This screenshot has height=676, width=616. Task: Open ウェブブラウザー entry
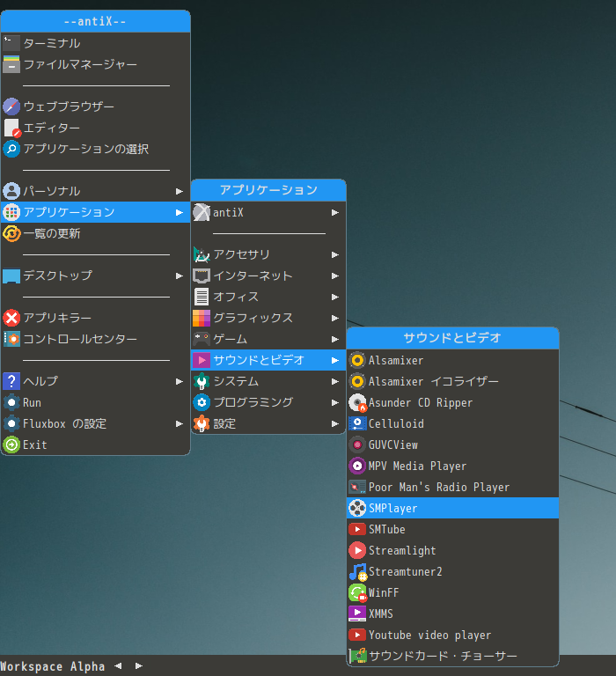95,107
